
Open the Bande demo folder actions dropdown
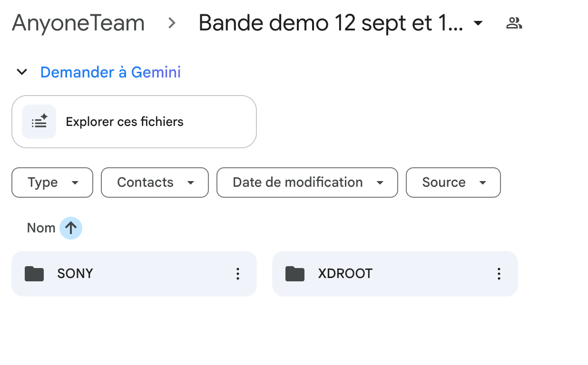click(x=478, y=23)
